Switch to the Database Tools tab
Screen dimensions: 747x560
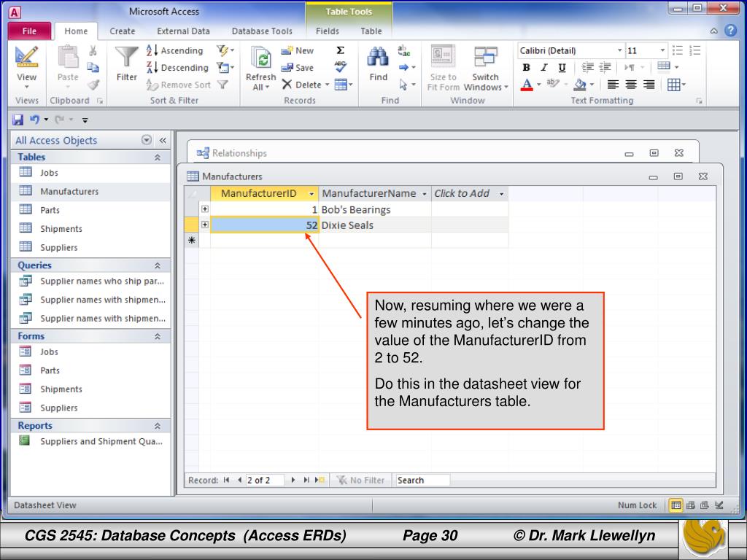click(262, 31)
